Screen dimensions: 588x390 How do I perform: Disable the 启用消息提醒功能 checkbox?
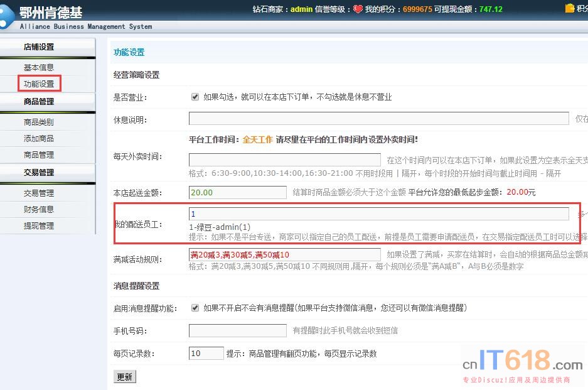coord(195,308)
